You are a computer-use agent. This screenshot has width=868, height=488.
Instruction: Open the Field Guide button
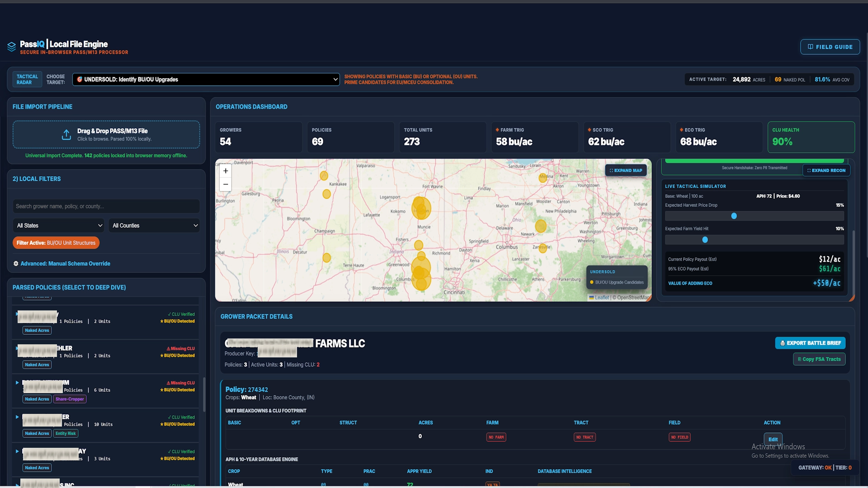pyautogui.click(x=830, y=47)
